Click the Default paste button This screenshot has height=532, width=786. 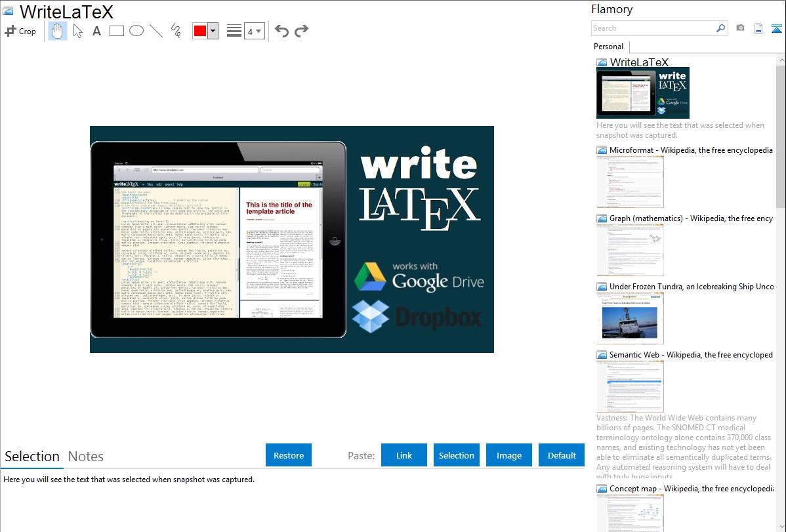click(x=562, y=455)
